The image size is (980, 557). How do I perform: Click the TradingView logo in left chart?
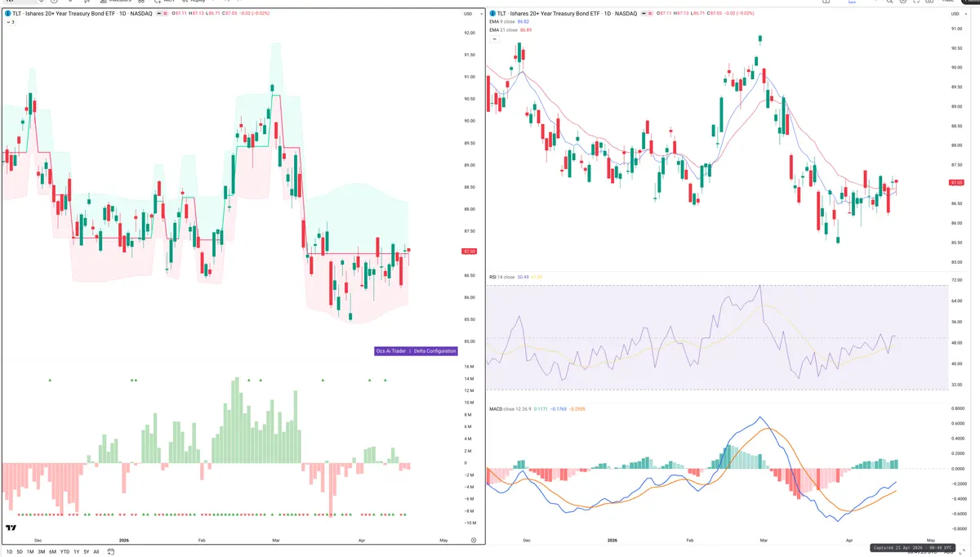pos(11,528)
